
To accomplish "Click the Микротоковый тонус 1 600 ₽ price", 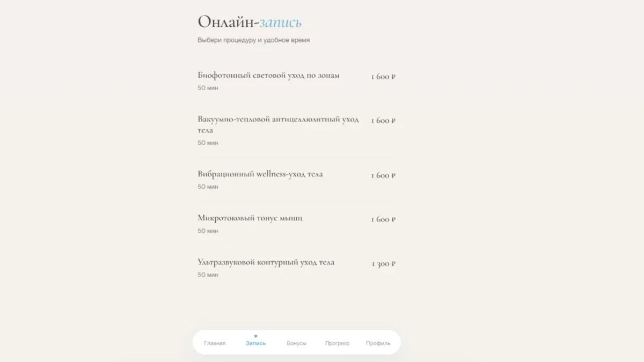I will pyautogui.click(x=383, y=219).
